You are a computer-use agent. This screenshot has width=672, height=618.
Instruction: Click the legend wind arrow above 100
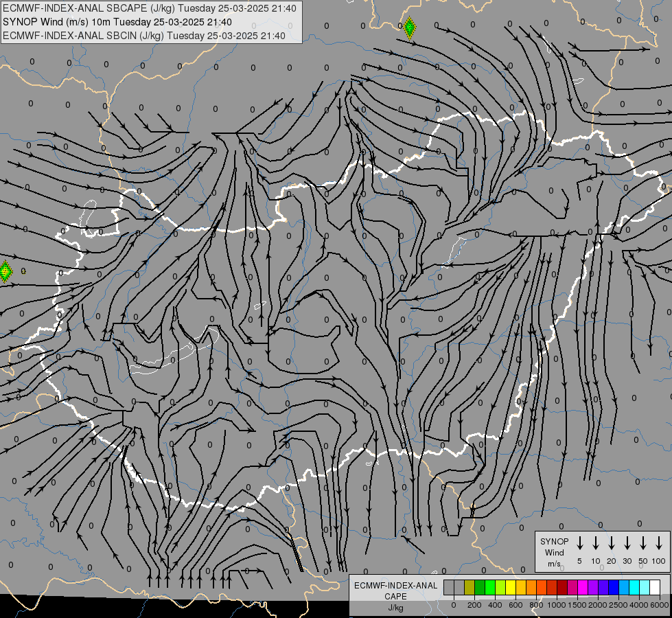pos(659,543)
